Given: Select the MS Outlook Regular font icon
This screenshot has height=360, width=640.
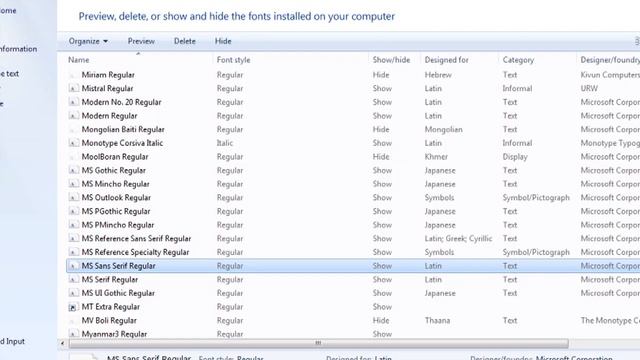Looking at the screenshot, I should click(73, 198).
